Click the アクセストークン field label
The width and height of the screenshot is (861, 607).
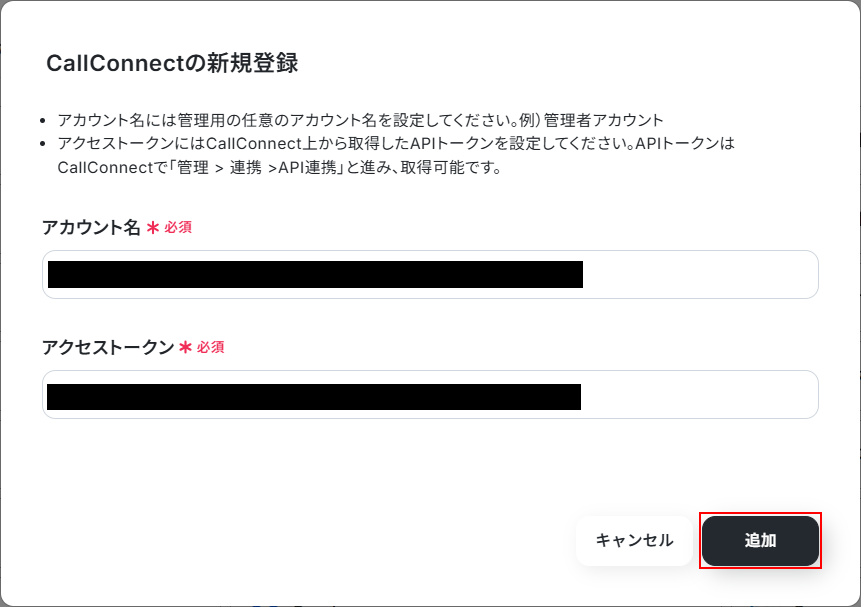108,347
